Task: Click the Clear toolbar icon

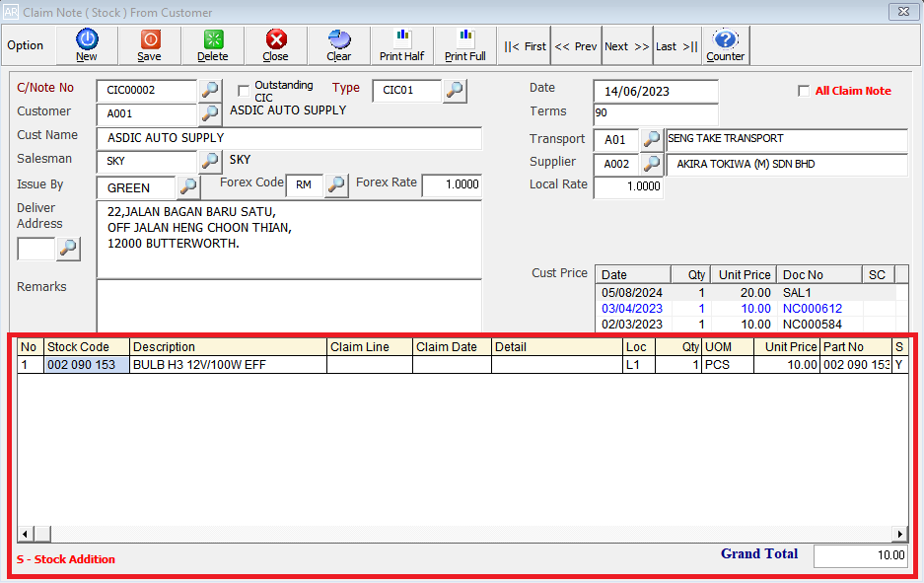Action: (339, 44)
